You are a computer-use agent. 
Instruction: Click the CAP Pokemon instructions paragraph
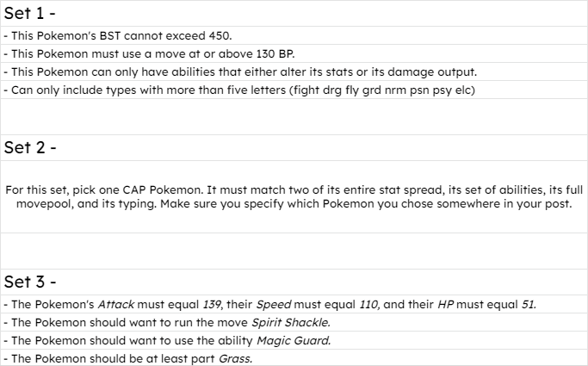coord(294,197)
